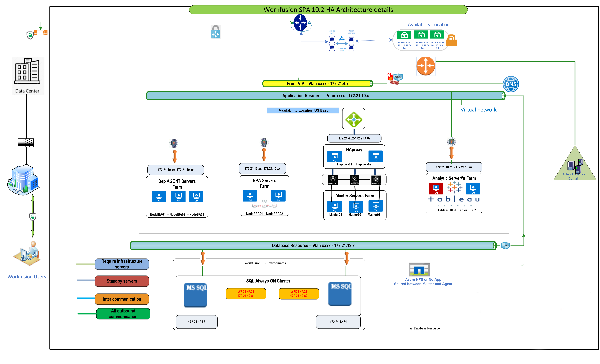Viewport: 600px width, 364px height.
Task: Select the Azure NFS or NetApp caption
Action: pos(423,281)
